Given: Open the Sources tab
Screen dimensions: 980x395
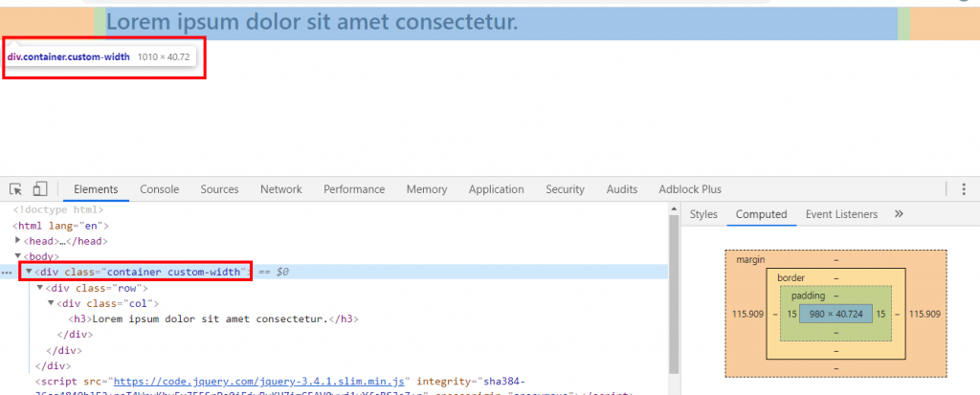Looking at the screenshot, I should pyautogui.click(x=219, y=189).
